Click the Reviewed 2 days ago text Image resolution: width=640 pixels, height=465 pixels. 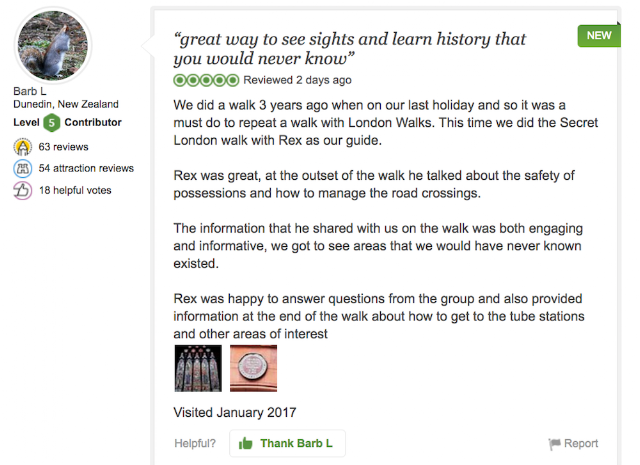(x=297, y=80)
